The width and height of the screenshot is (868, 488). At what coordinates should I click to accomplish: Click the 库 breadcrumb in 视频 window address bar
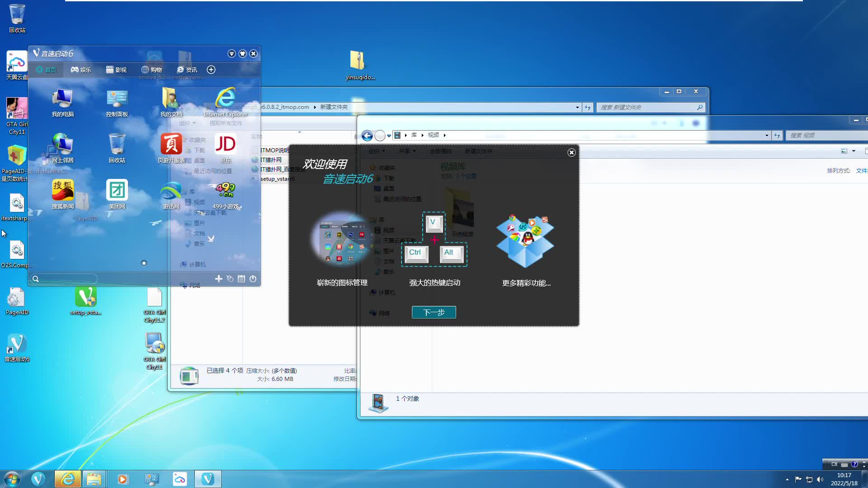414,135
